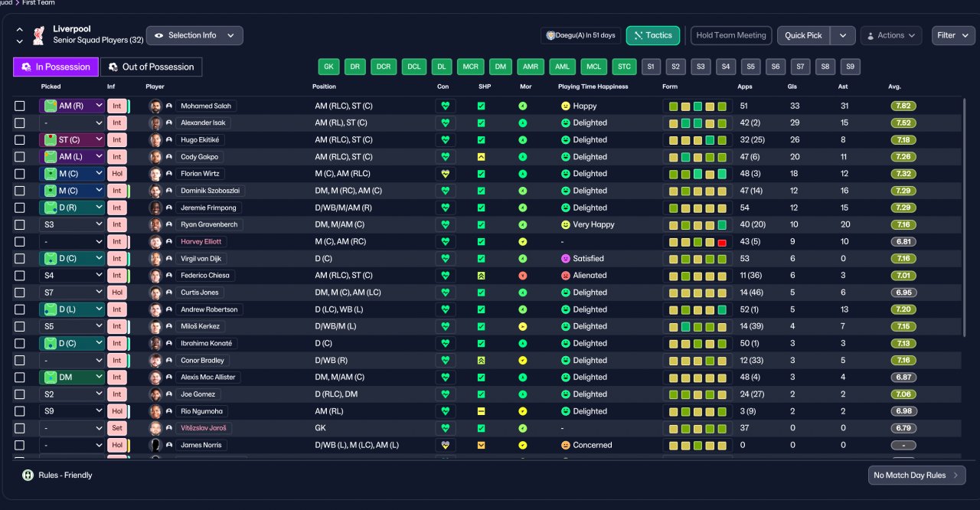Click the Daegu next match badge

(580, 35)
